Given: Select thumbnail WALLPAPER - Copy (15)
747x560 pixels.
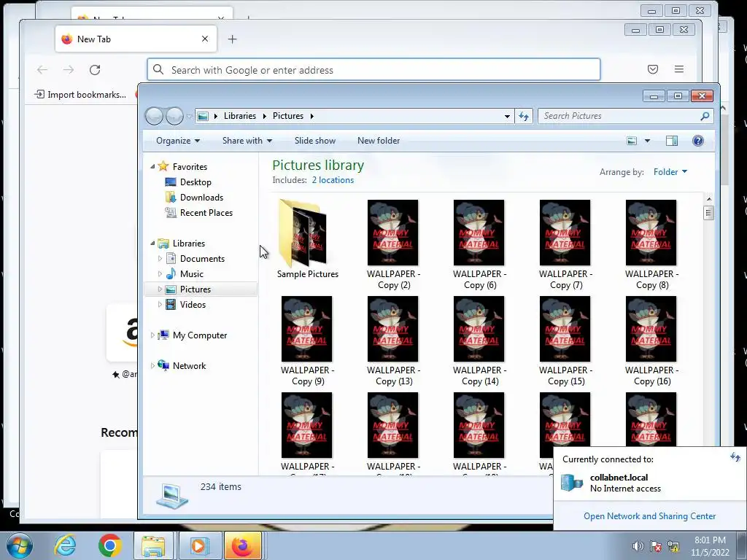Looking at the screenshot, I should coord(565,341).
